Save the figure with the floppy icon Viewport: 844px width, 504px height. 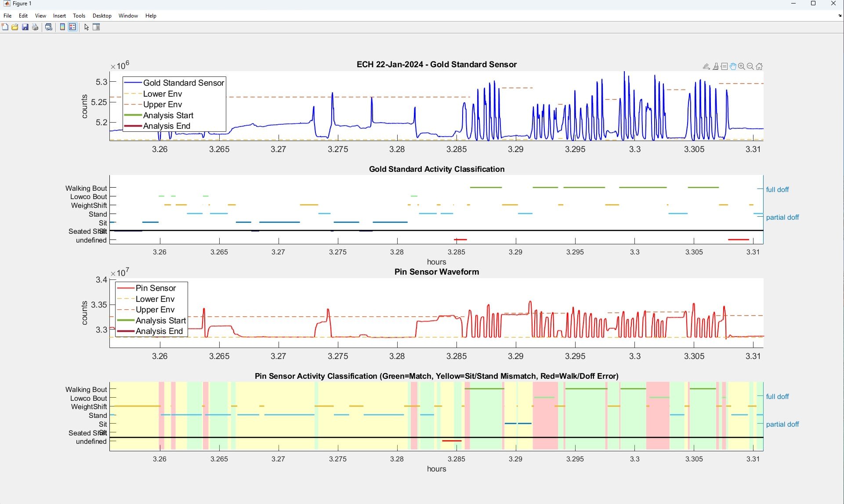pyautogui.click(x=25, y=27)
